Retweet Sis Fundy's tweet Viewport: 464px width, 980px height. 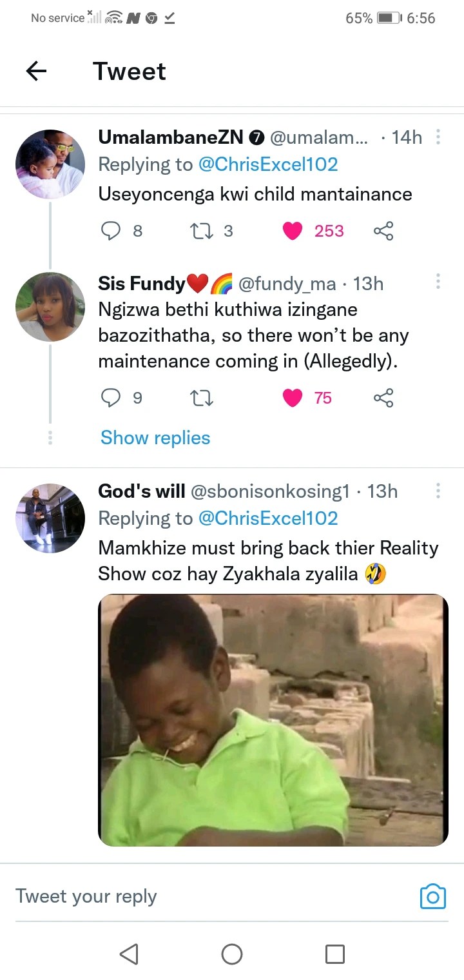202,398
